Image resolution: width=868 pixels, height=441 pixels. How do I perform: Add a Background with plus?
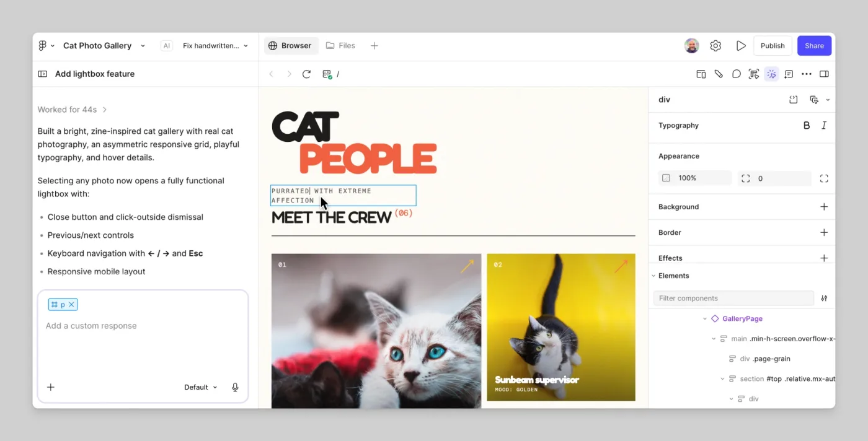[x=824, y=207]
